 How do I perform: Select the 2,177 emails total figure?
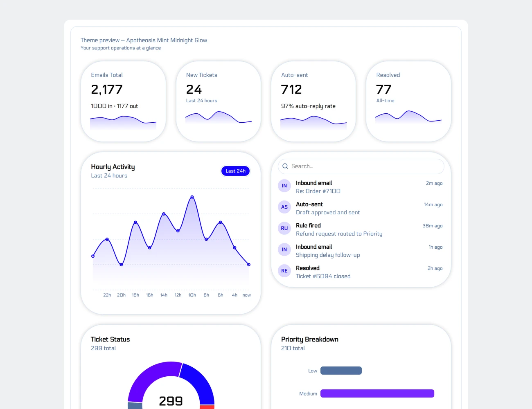107,90
